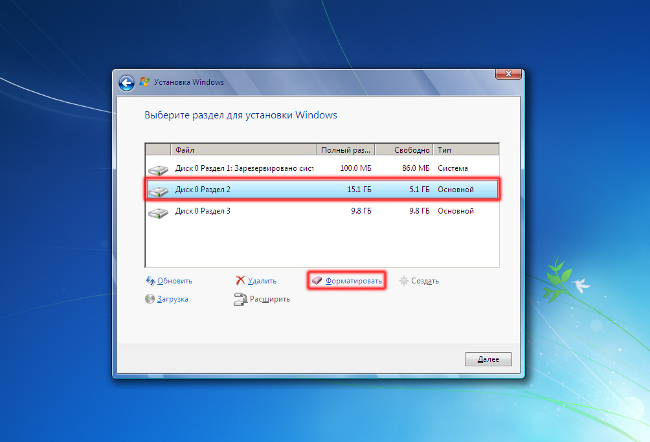Screen dimensions: 650x442
Task: Open the Загрузка driver link
Action: tap(172, 299)
